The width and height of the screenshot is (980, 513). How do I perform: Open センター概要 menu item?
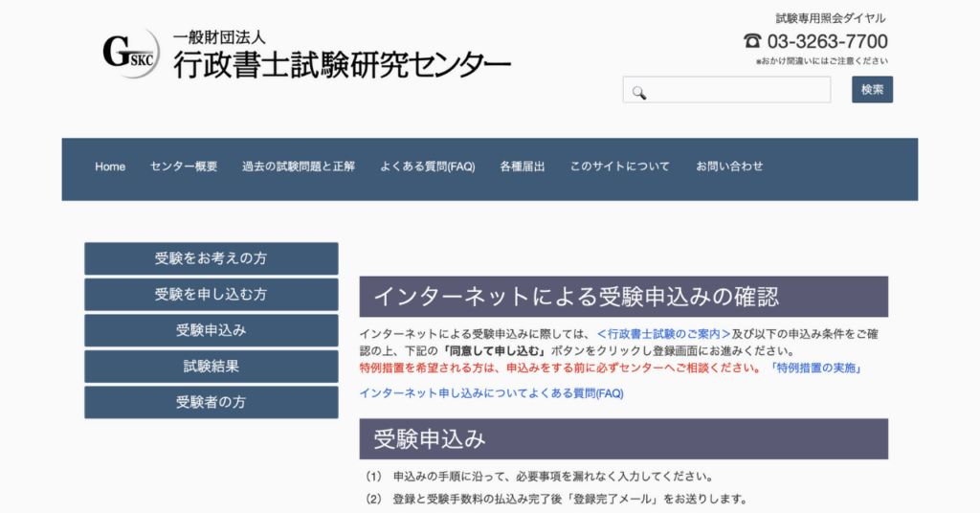click(184, 167)
